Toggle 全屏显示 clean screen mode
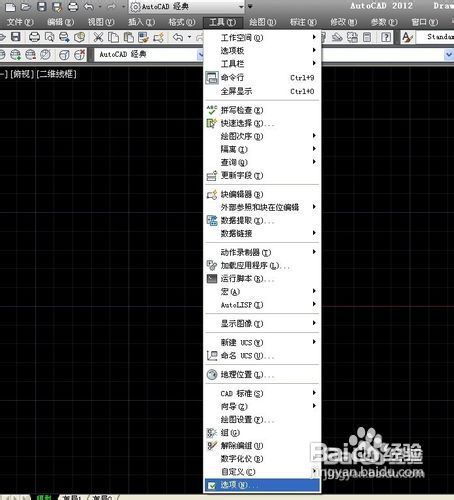Screen dimensions: 454x500 pos(262,91)
